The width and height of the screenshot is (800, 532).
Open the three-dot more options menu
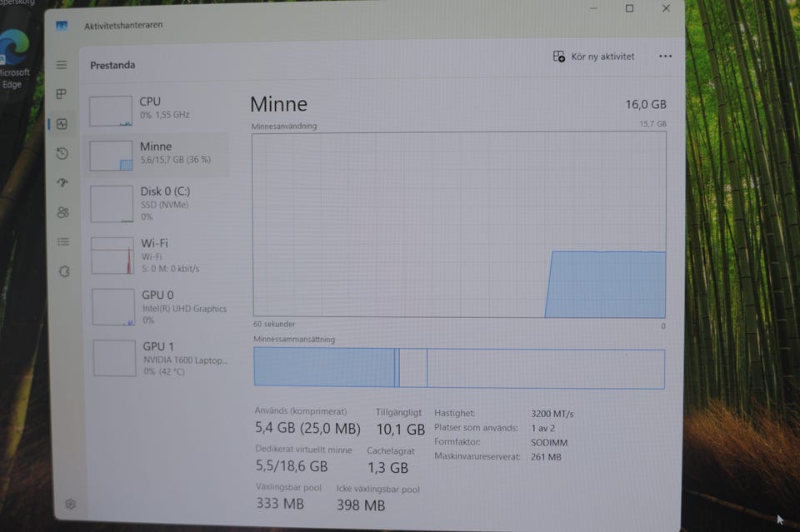(665, 56)
